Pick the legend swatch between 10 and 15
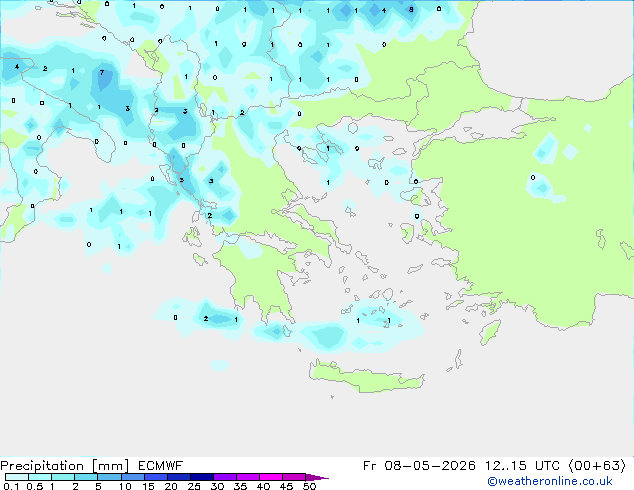This screenshot has height=490, width=634. 133,477
